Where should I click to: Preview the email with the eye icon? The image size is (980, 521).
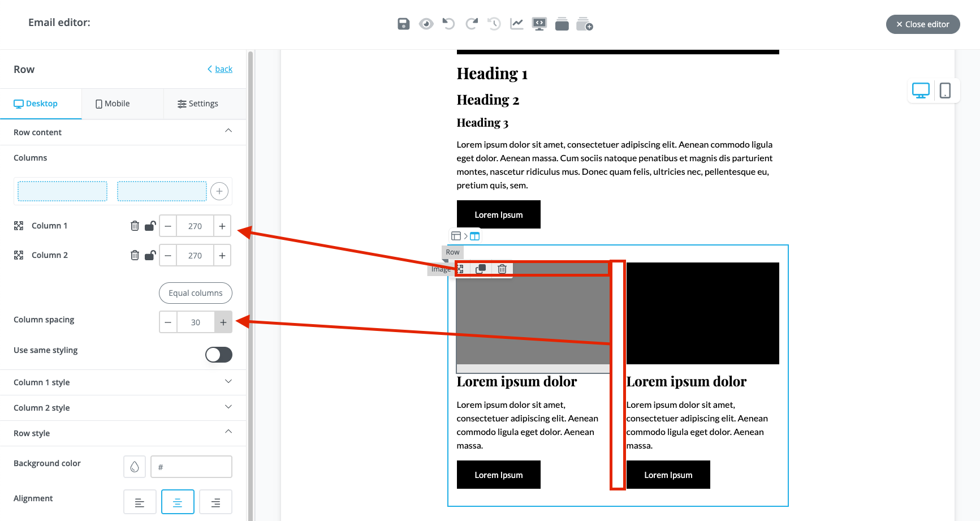coord(426,24)
